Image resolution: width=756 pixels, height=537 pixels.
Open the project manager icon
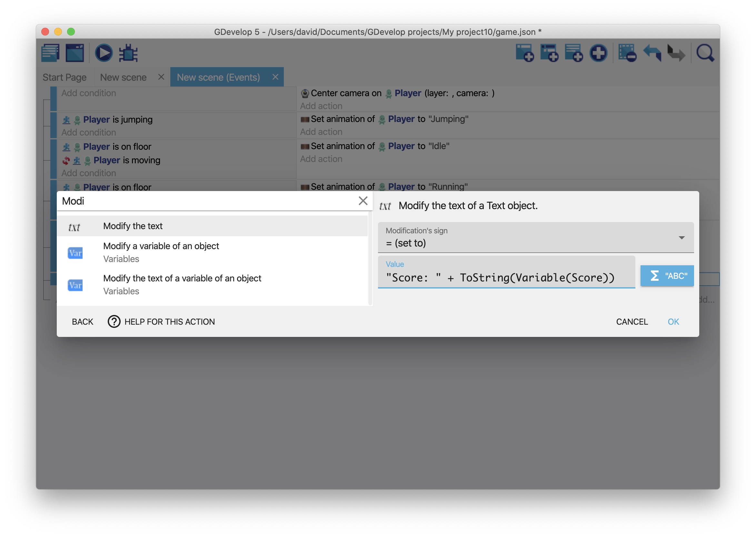[x=50, y=53]
